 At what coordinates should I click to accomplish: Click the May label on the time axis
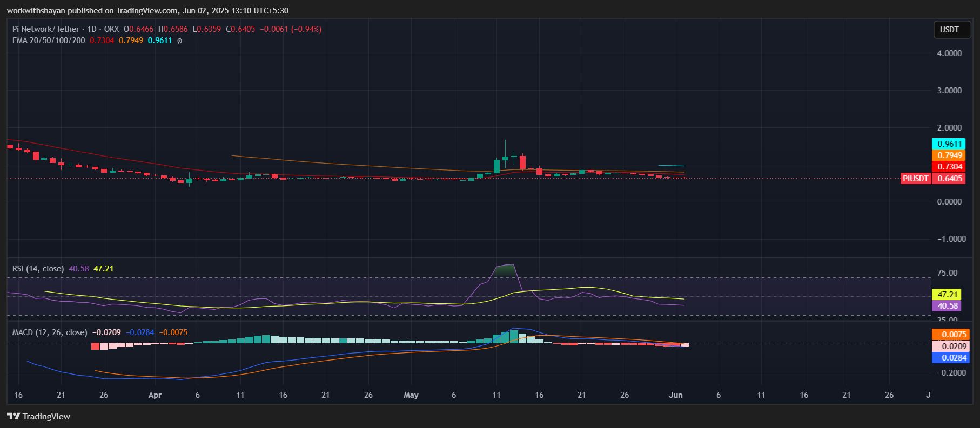411,395
